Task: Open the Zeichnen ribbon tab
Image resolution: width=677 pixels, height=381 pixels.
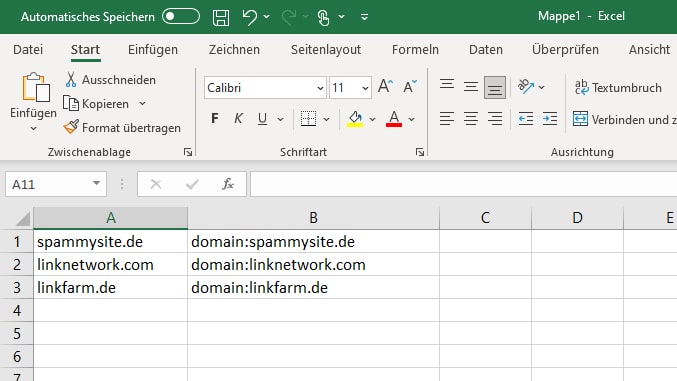Action: (x=234, y=50)
